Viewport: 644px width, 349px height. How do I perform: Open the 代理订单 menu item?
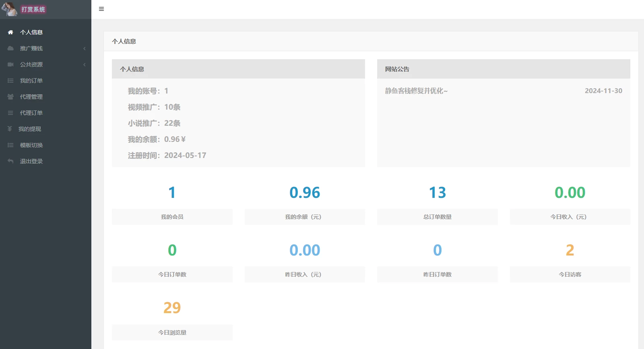point(31,113)
